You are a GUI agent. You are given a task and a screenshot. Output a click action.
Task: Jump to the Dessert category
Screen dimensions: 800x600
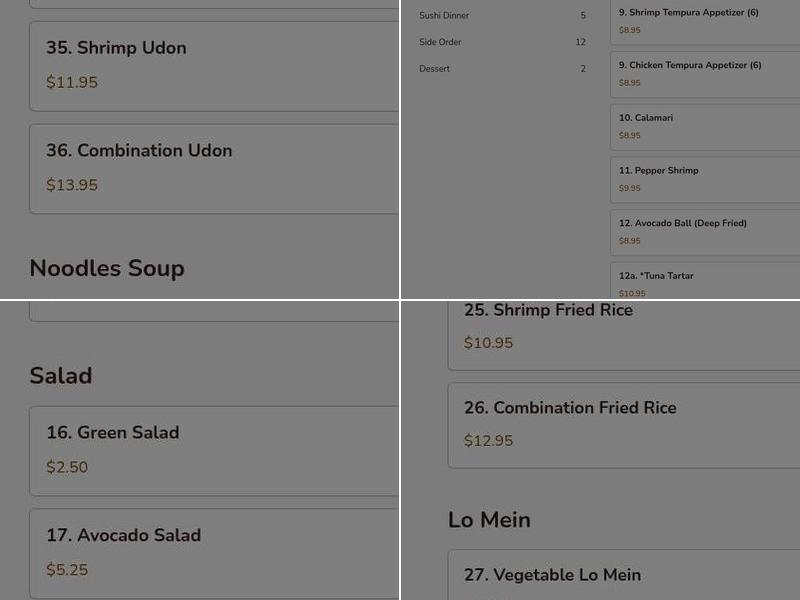click(x=435, y=69)
